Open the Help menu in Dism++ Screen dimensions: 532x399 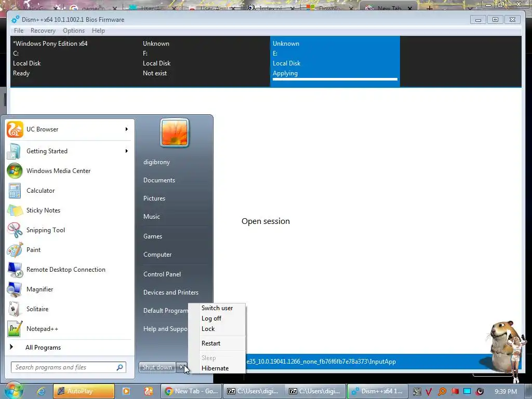click(x=98, y=31)
